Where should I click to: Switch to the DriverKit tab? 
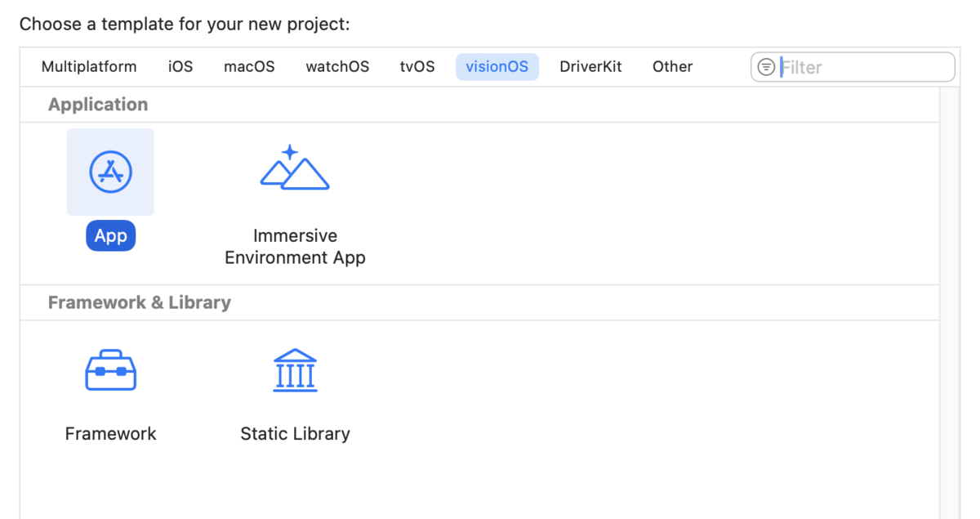tap(590, 67)
